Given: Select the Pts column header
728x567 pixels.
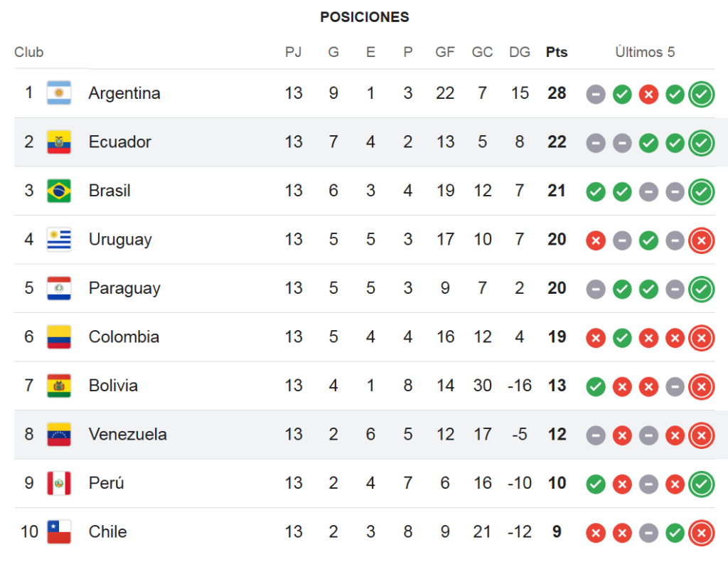Looking at the screenshot, I should pyautogui.click(x=557, y=52).
